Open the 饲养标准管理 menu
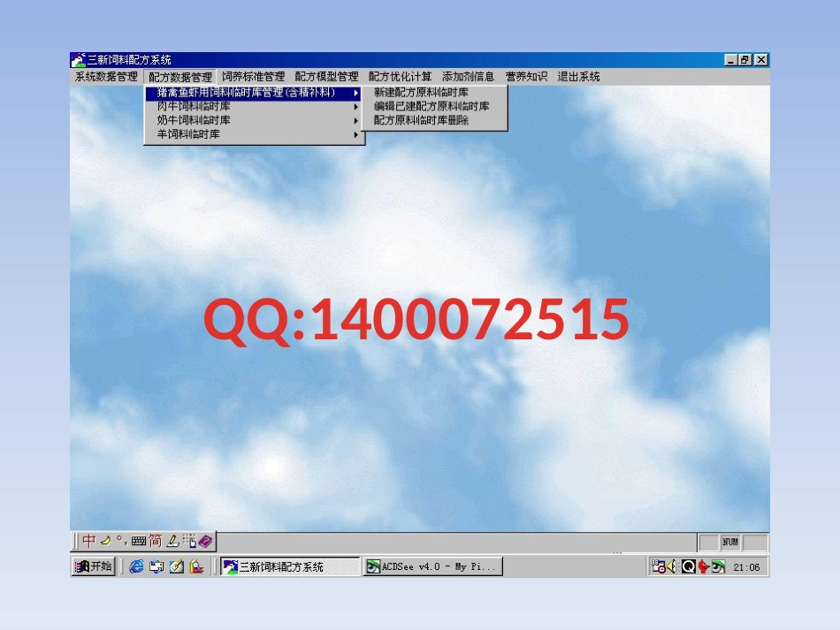840x630 pixels. click(254, 77)
